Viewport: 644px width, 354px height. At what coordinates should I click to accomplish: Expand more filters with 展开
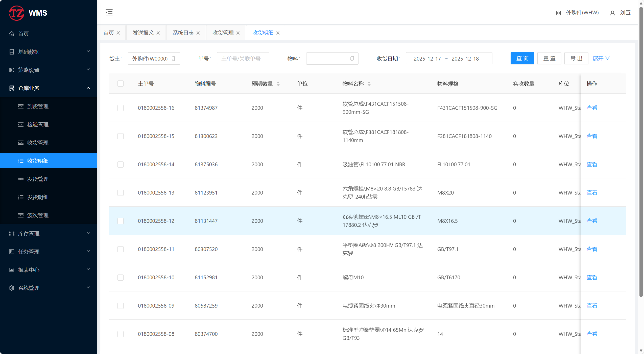[601, 59]
